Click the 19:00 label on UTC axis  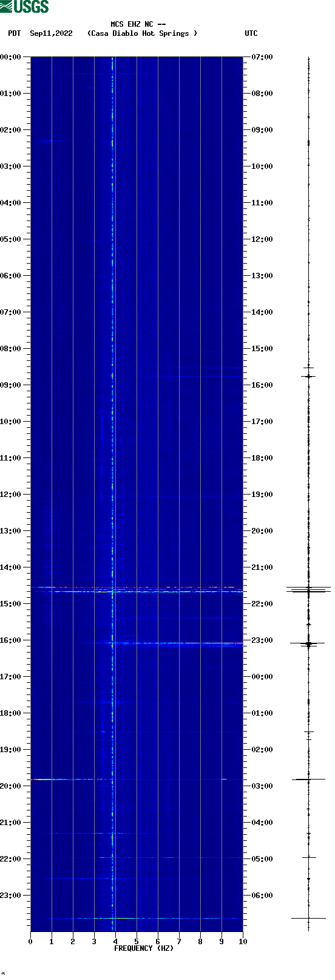tap(262, 495)
